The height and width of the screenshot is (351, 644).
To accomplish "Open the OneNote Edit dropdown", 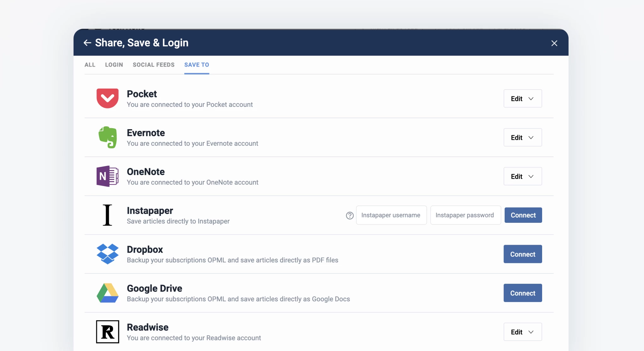I will pos(522,176).
